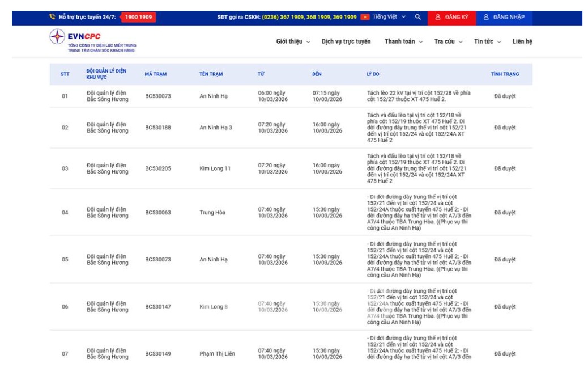Select the Kim Long 11 station row
This screenshot has height=376, width=588.
click(215, 168)
